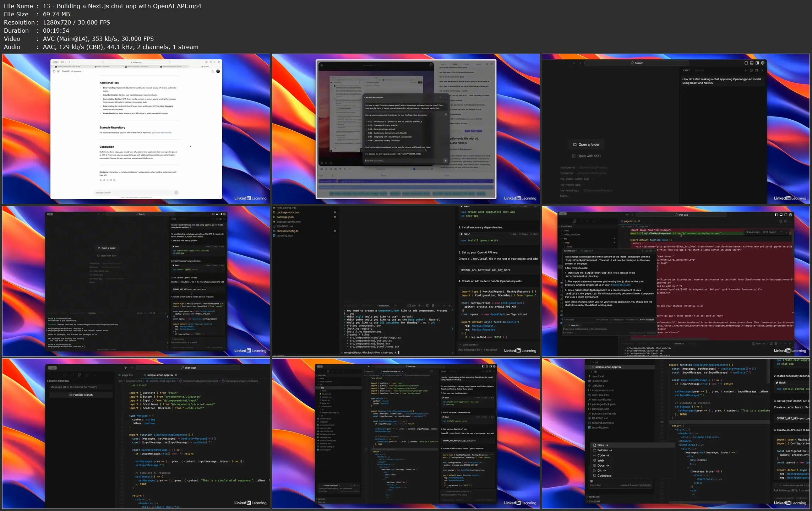Click Open with SSH in the top-right frame
Viewport: 812px width, 511px height.
pos(586,156)
